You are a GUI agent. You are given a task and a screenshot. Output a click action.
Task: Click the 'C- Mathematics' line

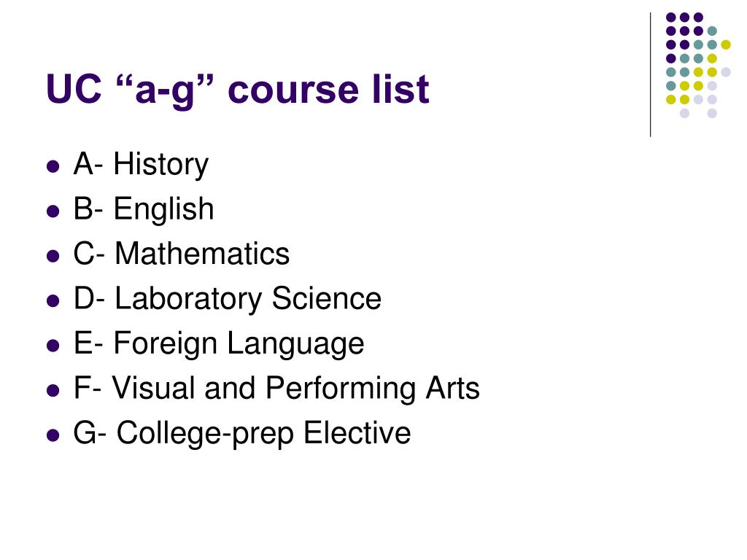pos(182,253)
